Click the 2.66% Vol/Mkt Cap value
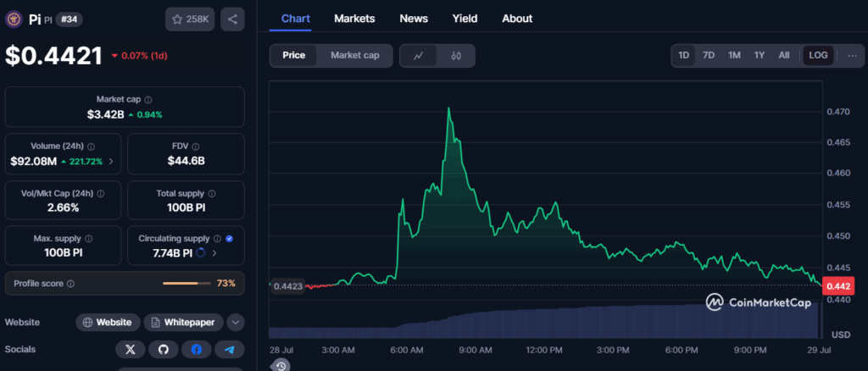Image resolution: width=868 pixels, height=371 pixels. pos(63,208)
